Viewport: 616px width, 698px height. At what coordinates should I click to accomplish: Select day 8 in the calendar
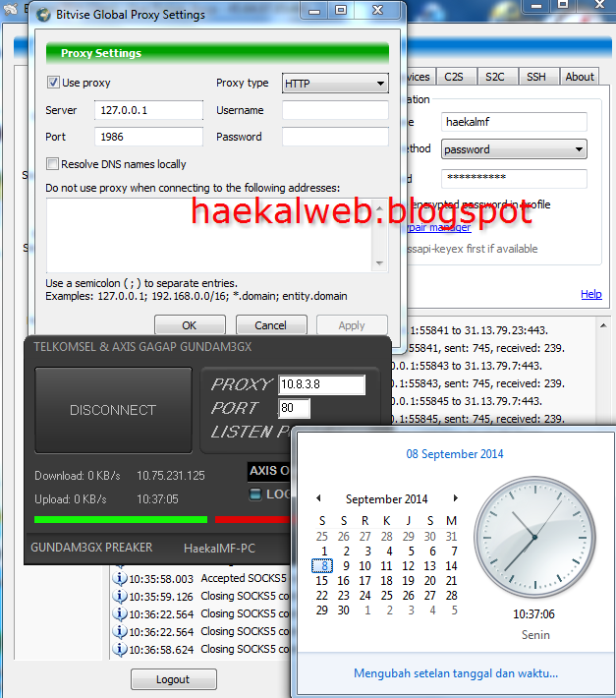[322, 566]
